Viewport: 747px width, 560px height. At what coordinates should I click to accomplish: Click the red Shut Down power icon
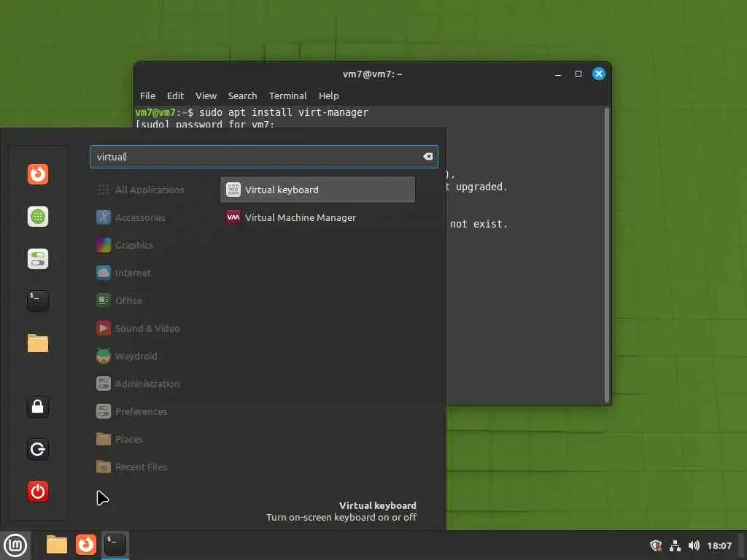(38, 491)
